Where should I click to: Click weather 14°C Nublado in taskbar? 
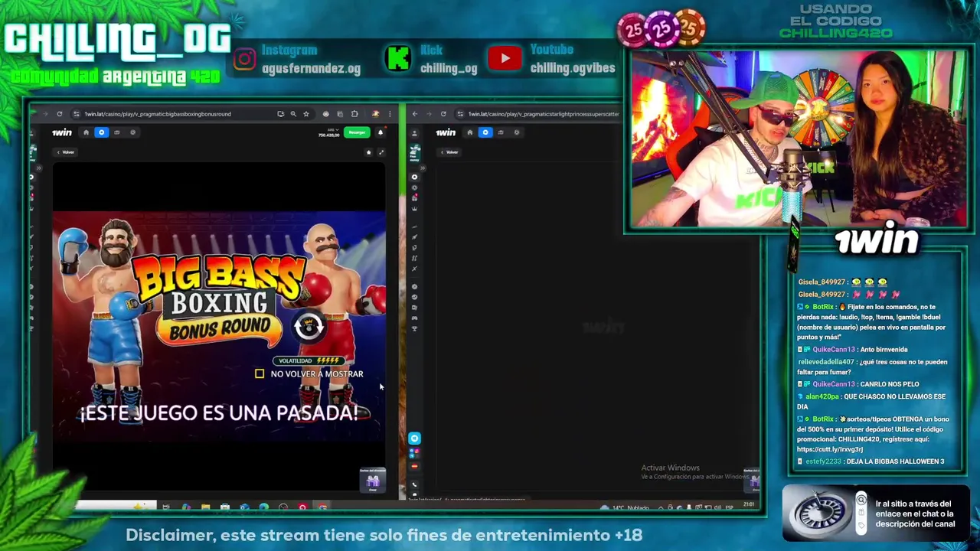(x=626, y=507)
